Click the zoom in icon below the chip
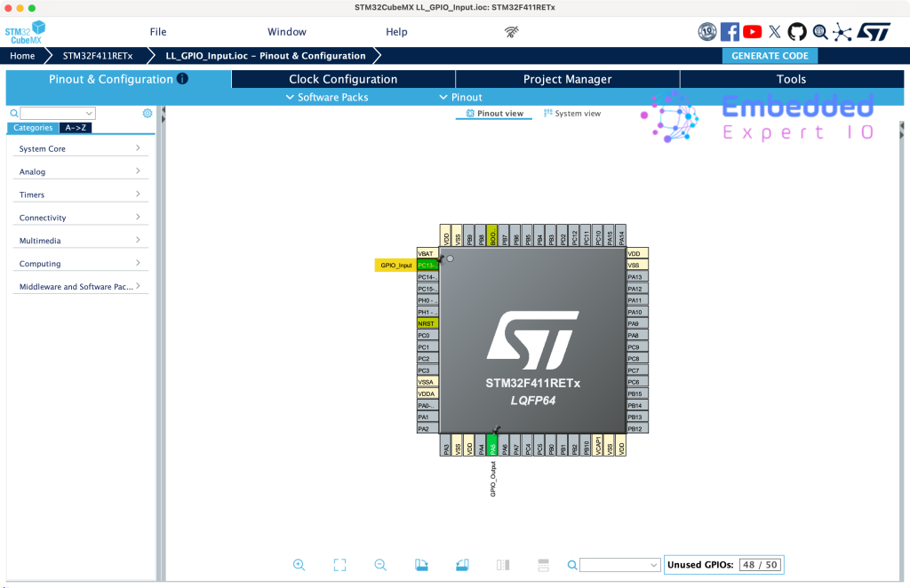This screenshot has height=588, width=910. tap(299, 565)
